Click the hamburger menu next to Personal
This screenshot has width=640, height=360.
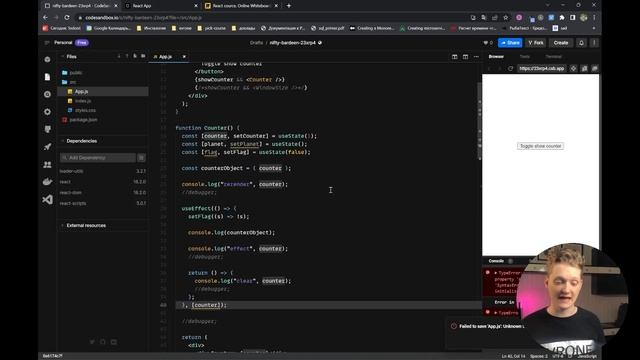(x=47, y=42)
